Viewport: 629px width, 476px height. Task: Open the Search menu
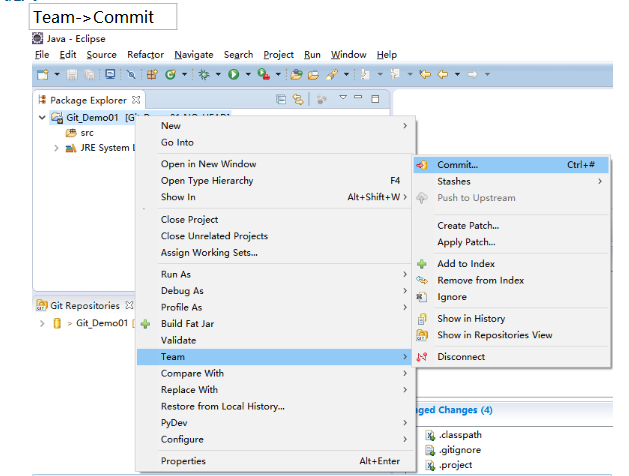coord(238,55)
